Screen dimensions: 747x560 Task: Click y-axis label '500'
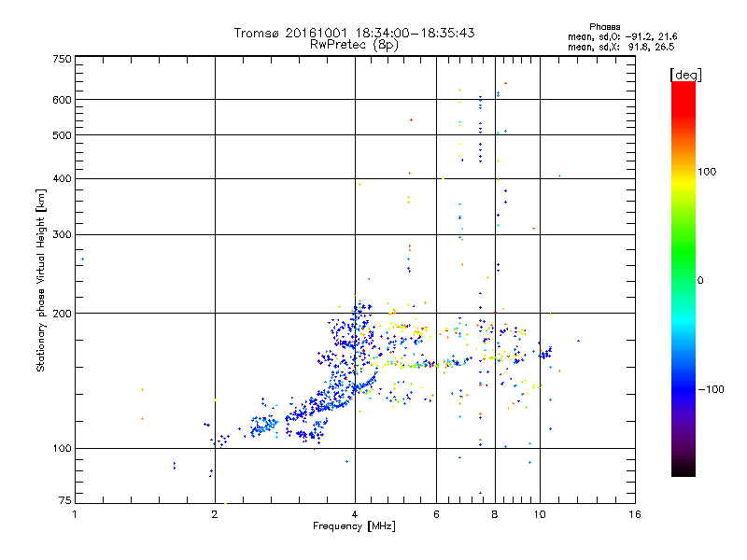[x=62, y=135]
